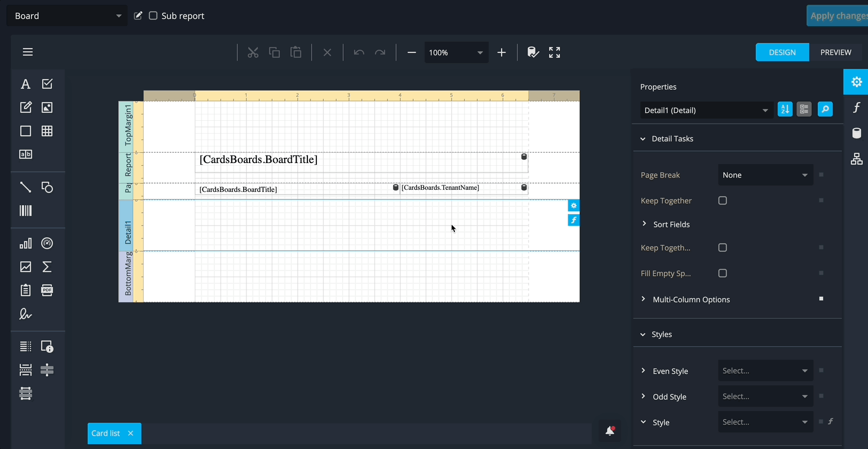Open the Detail1 (Detail) element selector
The image size is (868, 449).
tap(707, 110)
